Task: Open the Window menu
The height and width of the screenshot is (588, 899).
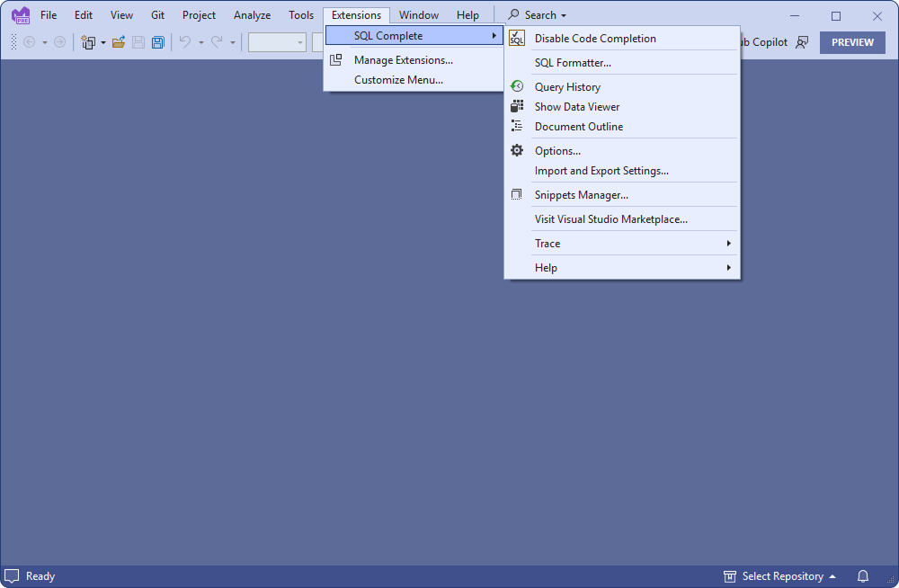Action: [x=419, y=15]
